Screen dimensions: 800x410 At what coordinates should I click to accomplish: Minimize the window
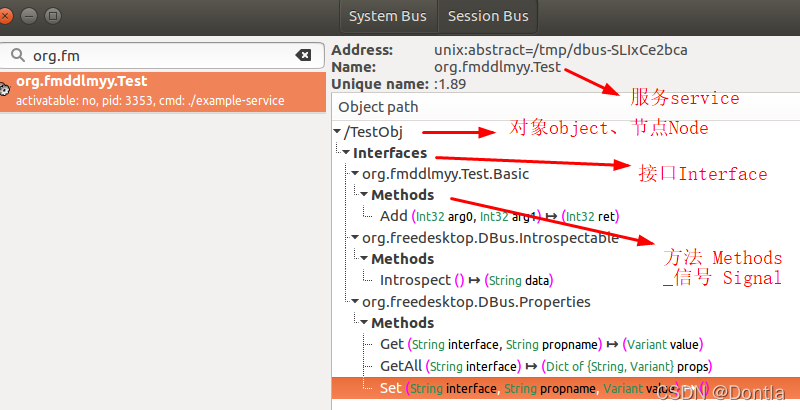(x=29, y=16)
